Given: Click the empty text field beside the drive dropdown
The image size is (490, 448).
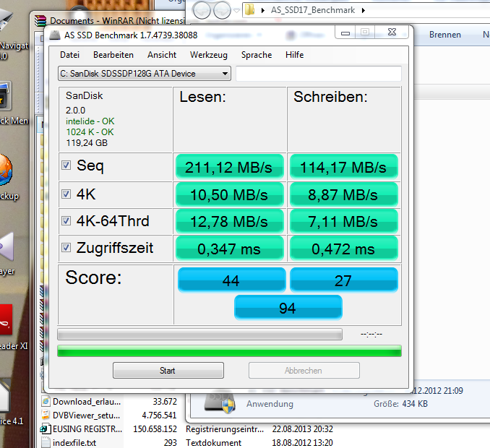Looking at the screenshot, I should (x=319, y=74).
